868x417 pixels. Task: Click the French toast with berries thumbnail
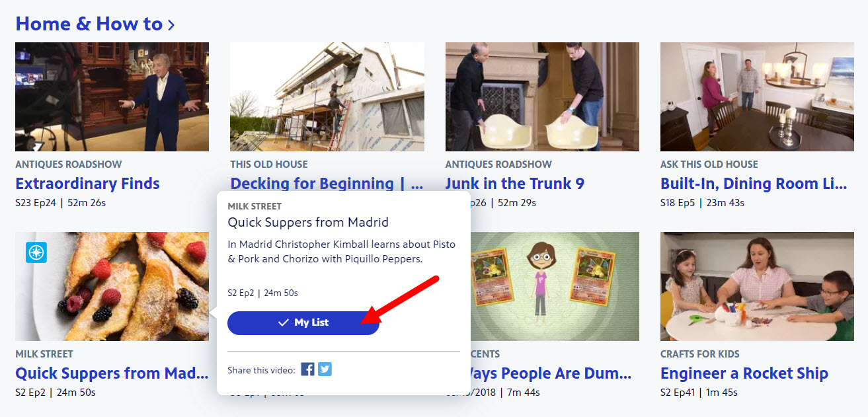pyautogui.click(x=112, y=286)
